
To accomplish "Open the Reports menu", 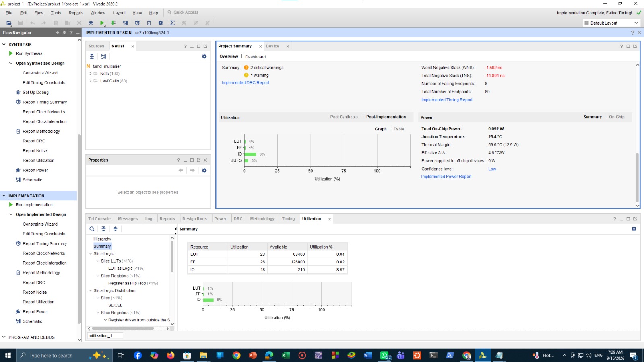I will click(76, 13).
